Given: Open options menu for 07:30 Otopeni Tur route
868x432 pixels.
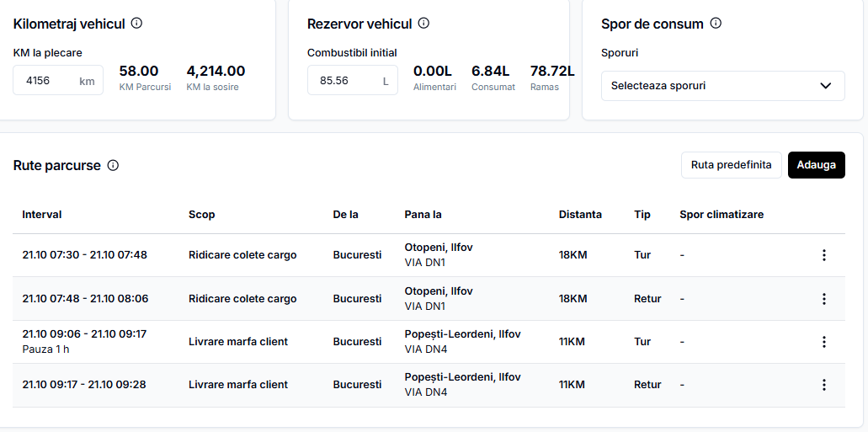Looking at the screenshot, I should tap(823, 255).
